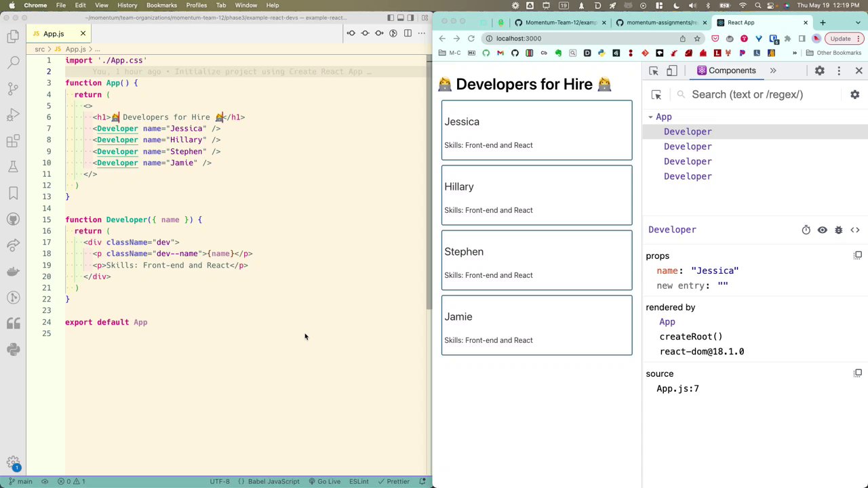Viewport: 868px width, 488px height.
Task: Toggle the eye icon to inspect matching DOM
Action: [x=822, y=230]
